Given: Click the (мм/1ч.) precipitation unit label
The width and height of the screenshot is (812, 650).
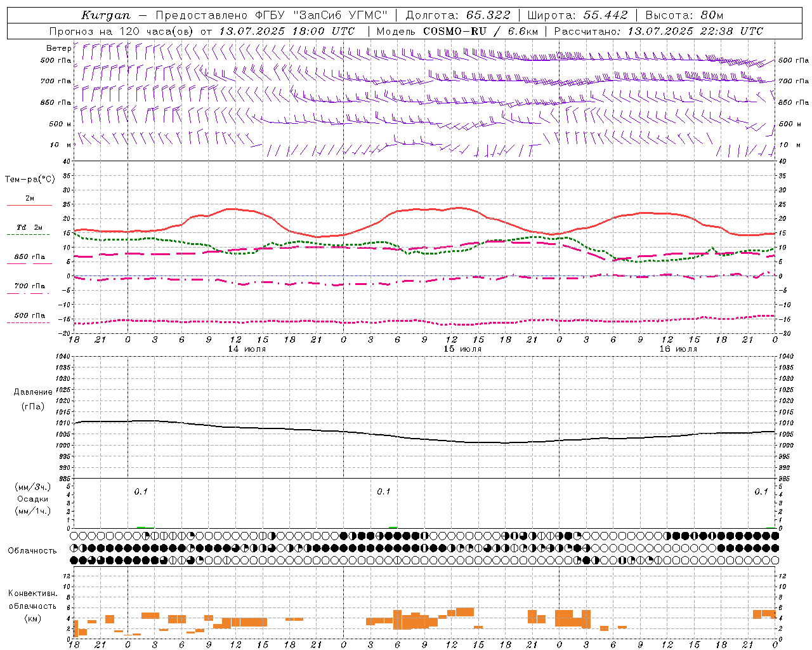Looking at the screenshot, I should 33,511.
